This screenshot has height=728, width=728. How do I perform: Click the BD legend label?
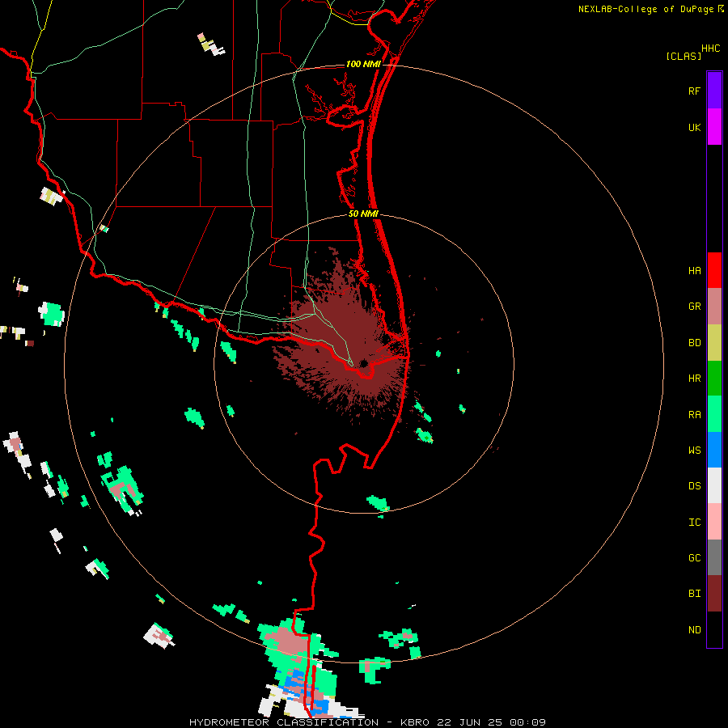coord(694,343)
